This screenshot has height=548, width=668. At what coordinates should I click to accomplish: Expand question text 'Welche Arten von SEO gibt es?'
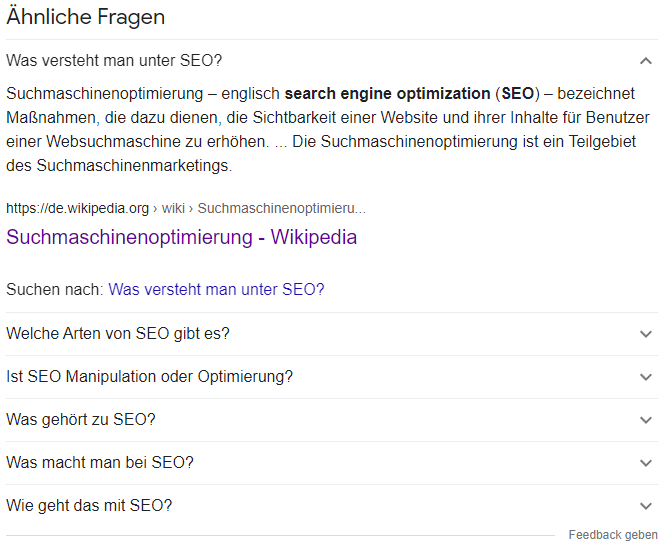[118, 334]
